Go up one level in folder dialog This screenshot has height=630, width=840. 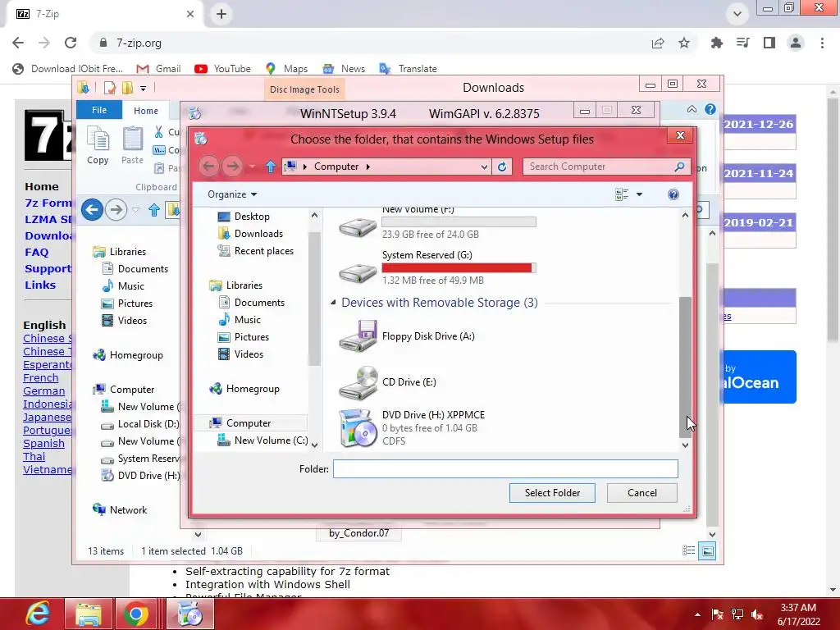271,167
